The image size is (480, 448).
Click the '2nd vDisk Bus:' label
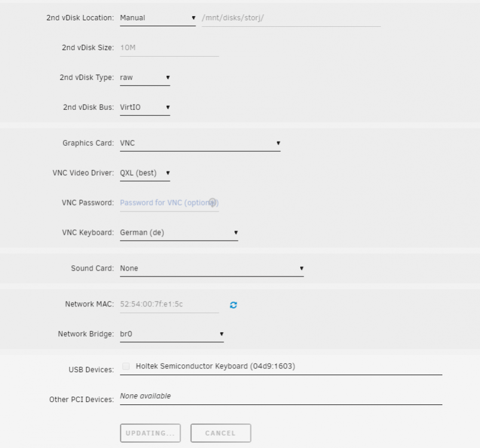88,108
